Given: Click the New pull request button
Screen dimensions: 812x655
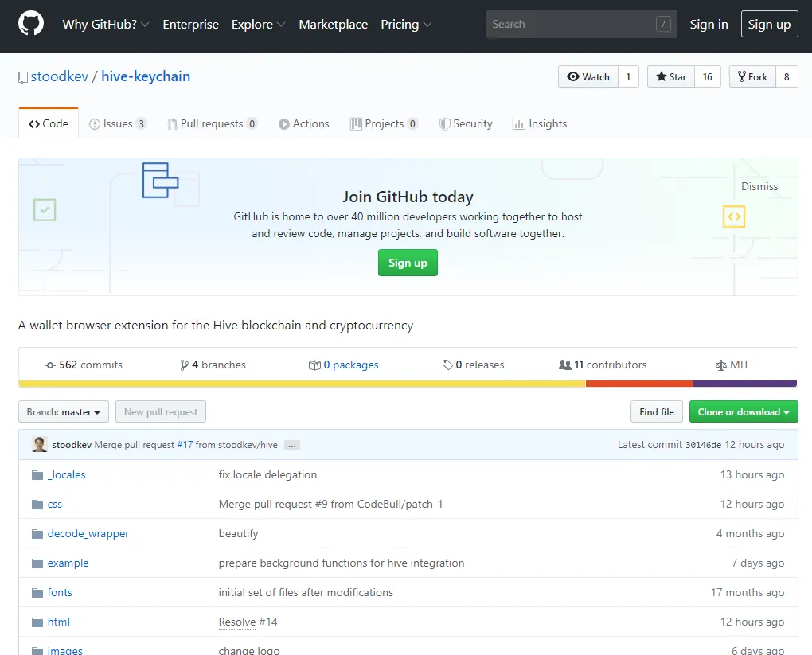Looking at the screenshot, I should click(x=161, y=411).
